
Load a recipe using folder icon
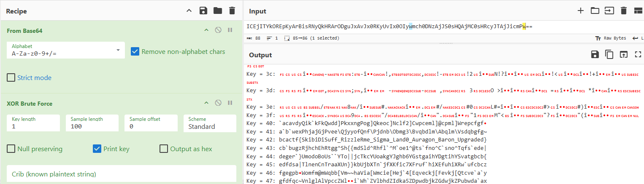217,11
